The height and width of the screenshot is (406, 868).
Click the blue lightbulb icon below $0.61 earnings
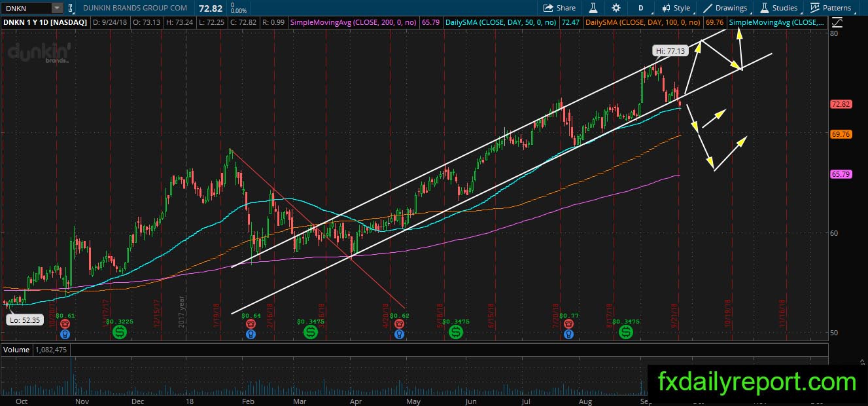[x=65, y=333]
